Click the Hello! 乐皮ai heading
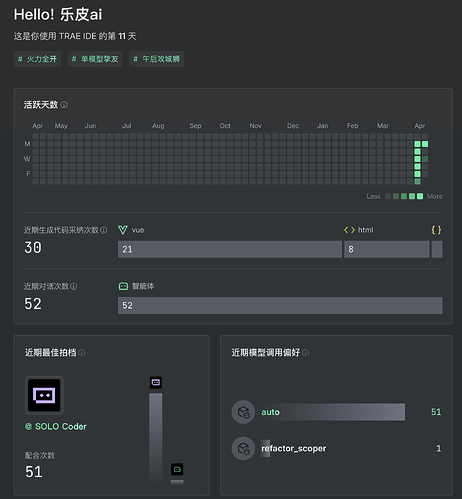The image size is (462, 499). pyautogui.click(x=58, y=15)
